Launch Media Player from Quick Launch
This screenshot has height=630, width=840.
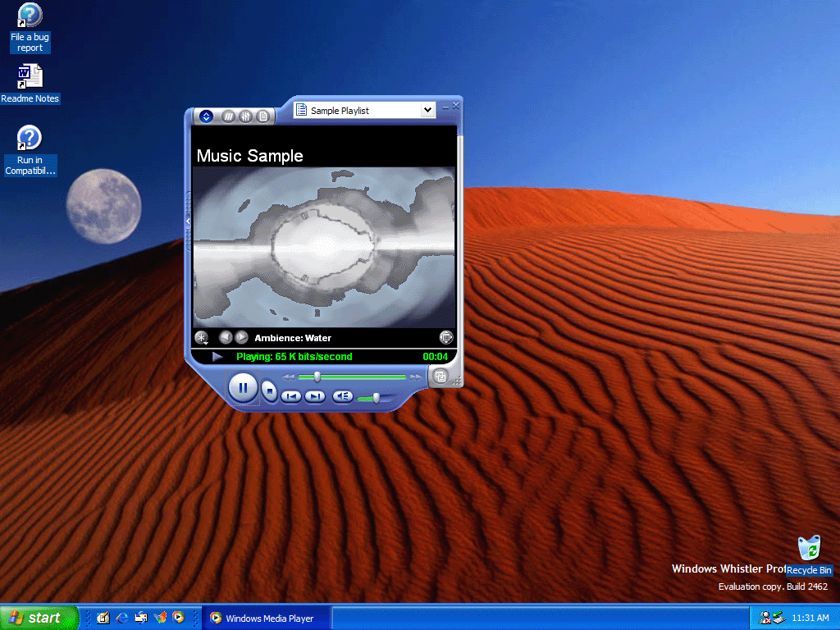tap(178, 617)
